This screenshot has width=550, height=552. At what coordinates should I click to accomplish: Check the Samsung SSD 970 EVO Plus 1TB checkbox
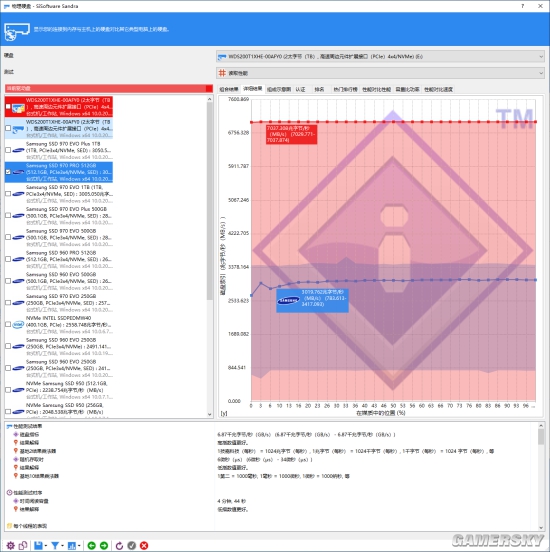point(8,150)
